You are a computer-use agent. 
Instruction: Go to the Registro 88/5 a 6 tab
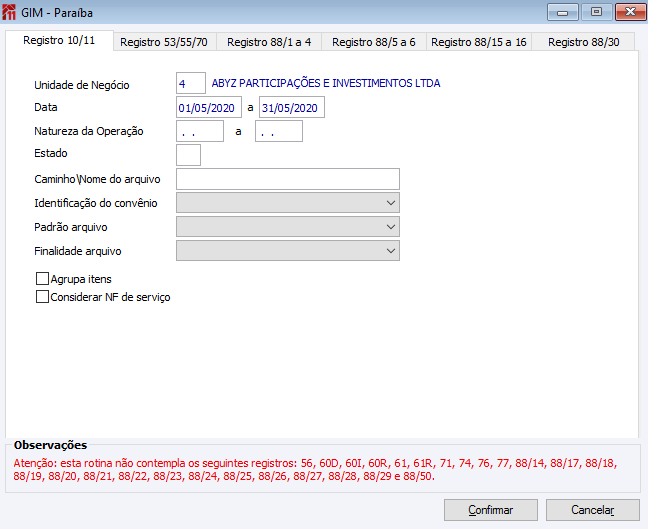[x=374, y=42]
